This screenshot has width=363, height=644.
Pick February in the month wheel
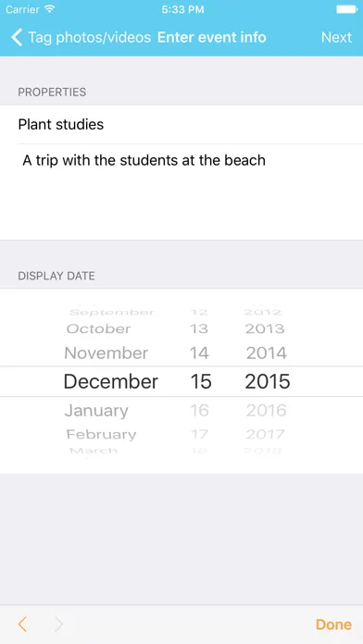click(x=101, y=435)
